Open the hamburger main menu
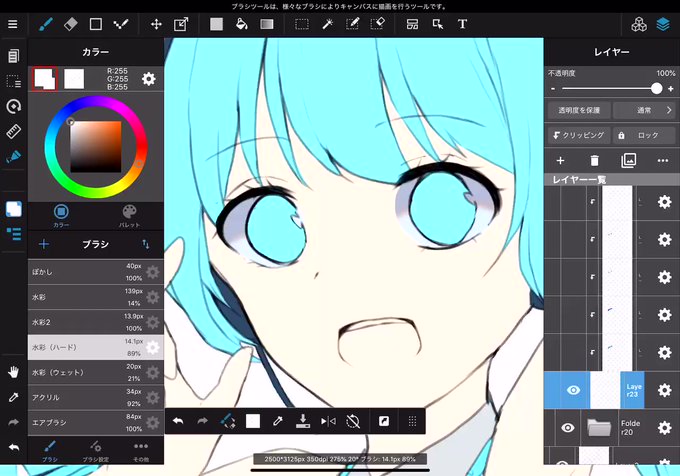The height and width of the screenshot is (476, 680). pos(13,24)
